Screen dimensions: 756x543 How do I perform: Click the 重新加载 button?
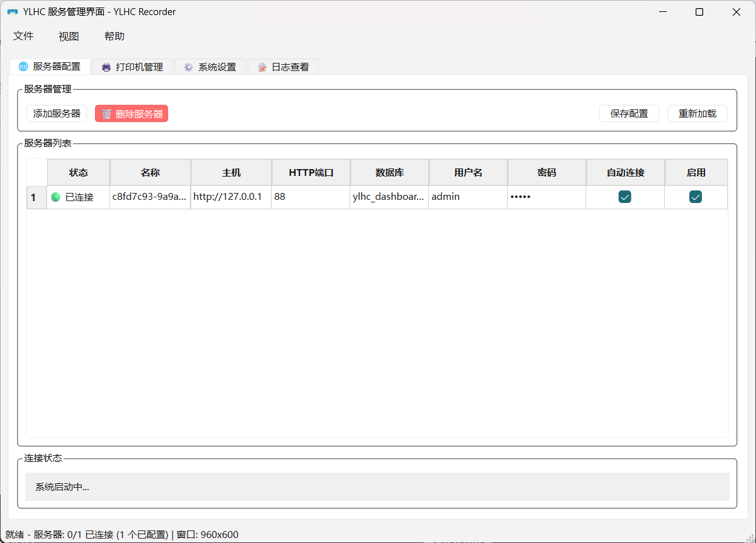point(697,114)
